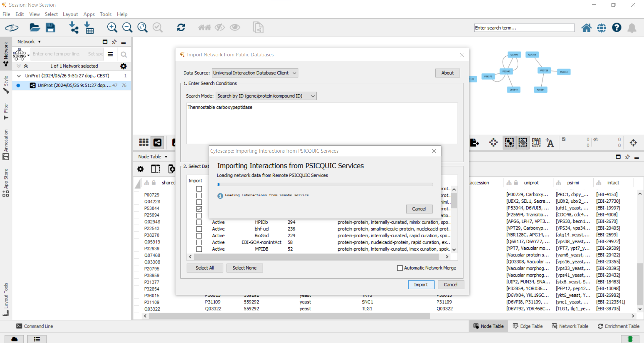Click the export network arrow icon
The width and height of the screenshot is (644, 343).
point(475,143)
